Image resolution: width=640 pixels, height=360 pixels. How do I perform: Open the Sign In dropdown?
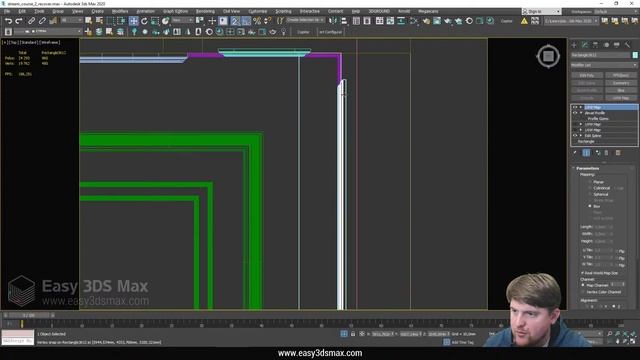coord(541,11)
